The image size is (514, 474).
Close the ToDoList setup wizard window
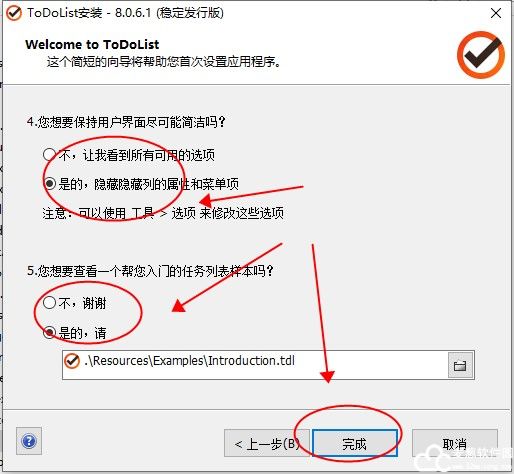coord(496,13)
